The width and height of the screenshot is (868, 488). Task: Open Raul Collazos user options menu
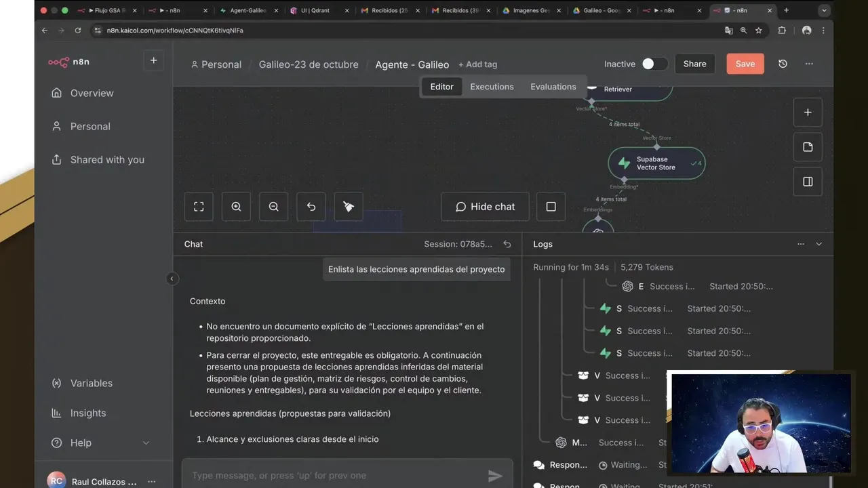pyautogui.click(x=151, y=481)
